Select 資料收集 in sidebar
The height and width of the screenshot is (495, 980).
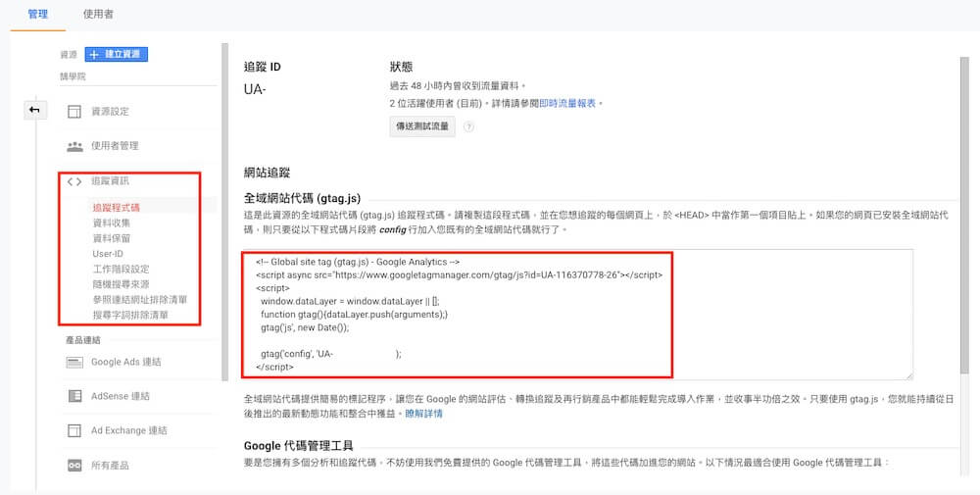112,223
